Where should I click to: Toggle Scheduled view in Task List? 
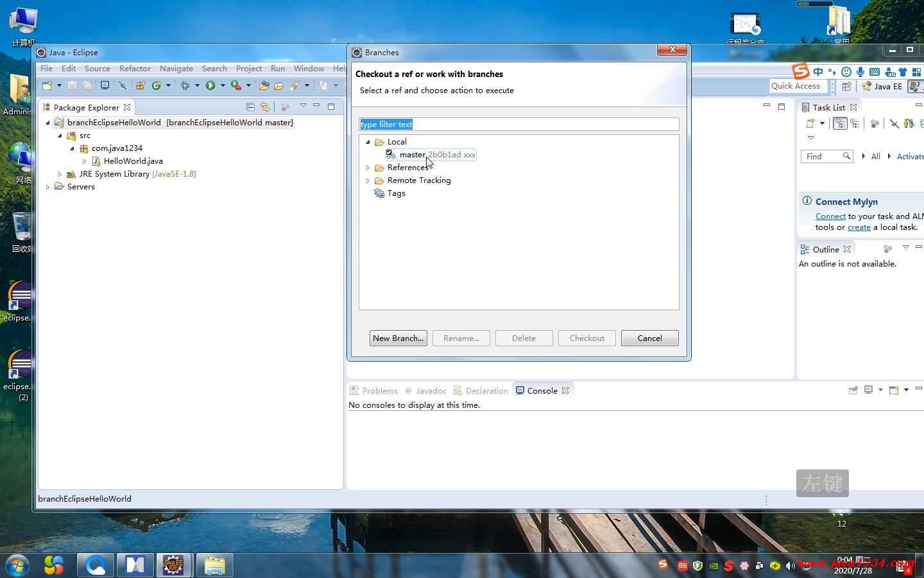point(855,123)
